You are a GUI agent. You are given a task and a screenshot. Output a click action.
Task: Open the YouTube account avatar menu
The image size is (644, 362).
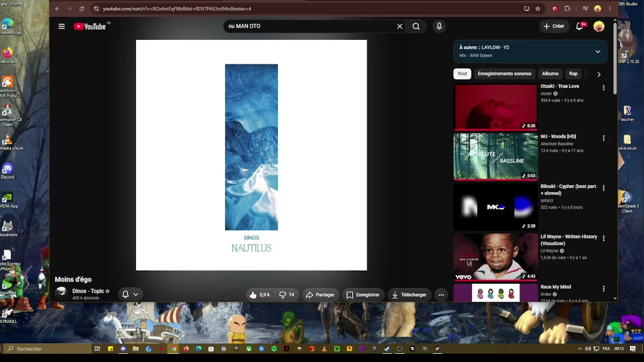point(599,26)
